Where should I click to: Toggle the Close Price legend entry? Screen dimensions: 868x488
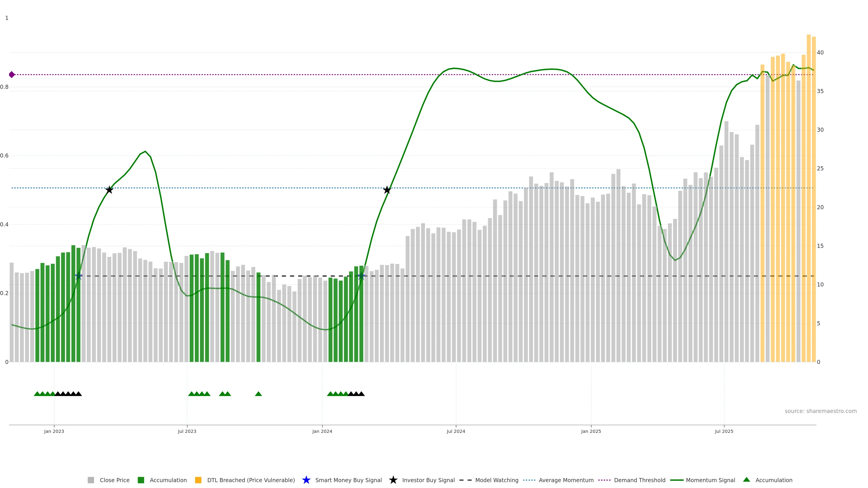(114, 480)
